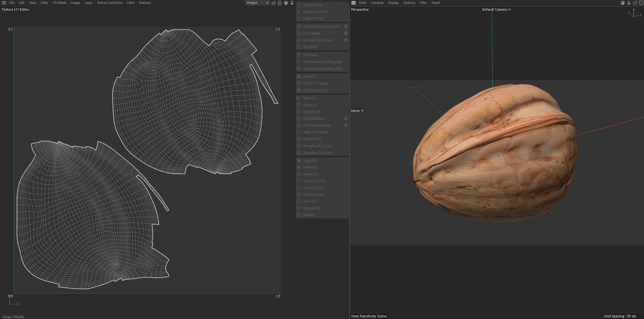This screenshot has width=644, height=319.
Task: Click the histogram icon beside Project dropdown
Action: click(x=274, y=3)
